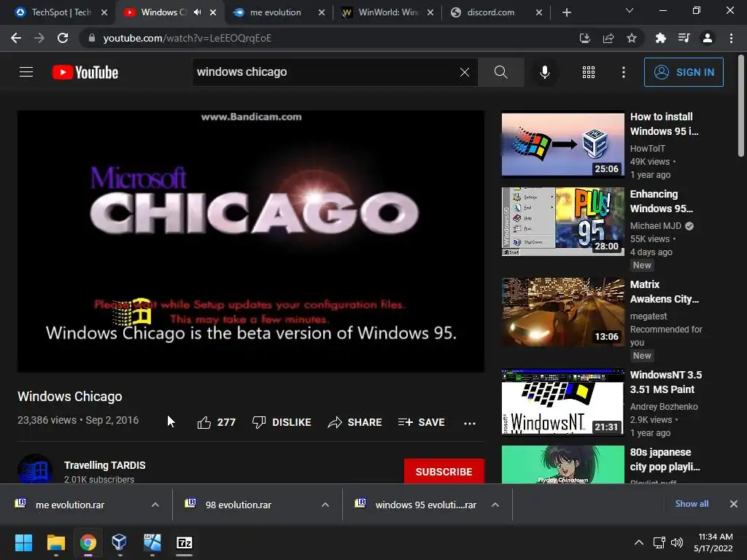Close the TechSpot tab
The height and width of the screenshot is (560, 747).
[104, 12]
